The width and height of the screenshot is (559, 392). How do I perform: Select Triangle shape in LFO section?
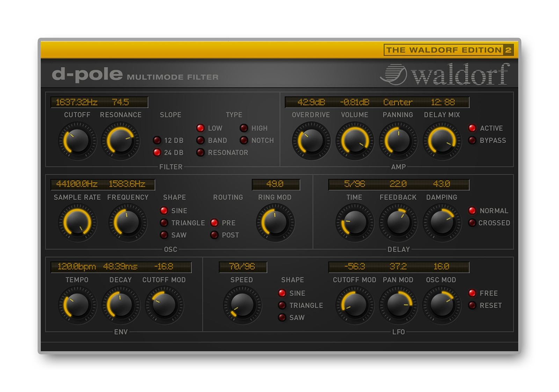coord(282,305)
